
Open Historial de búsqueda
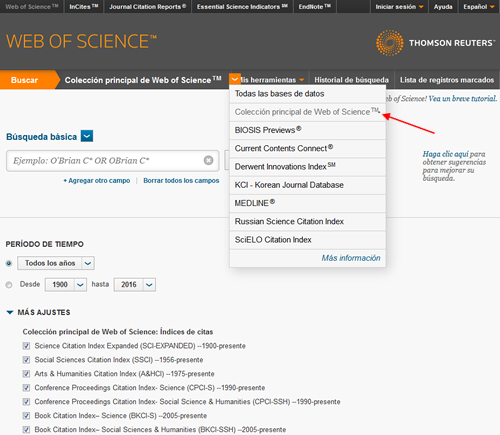coord(351,80)
